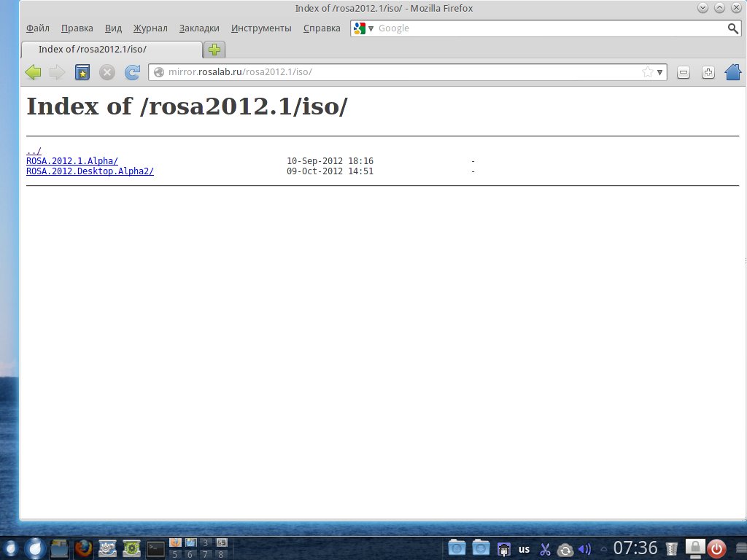Click the red power shutdown button
Image resolution: width=747 pixels, height=560 pixels.
pos(716,548)
